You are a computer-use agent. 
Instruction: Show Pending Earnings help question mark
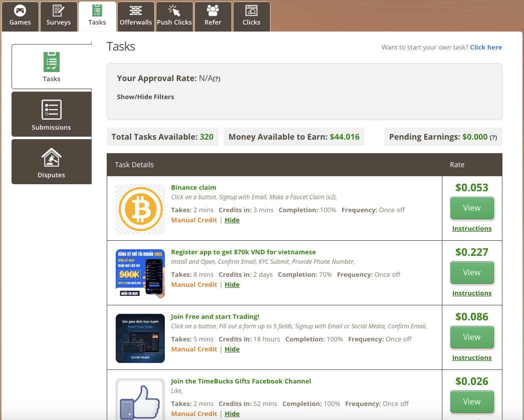click(493, 138)
